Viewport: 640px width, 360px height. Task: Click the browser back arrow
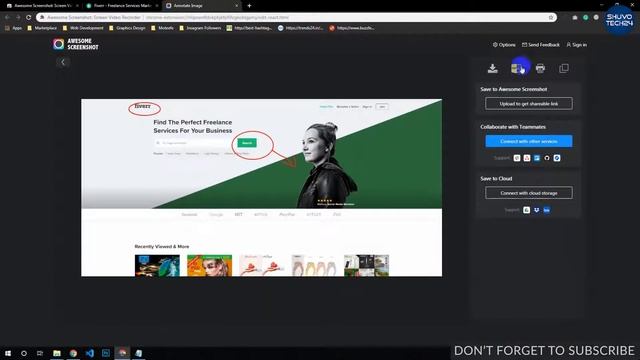[x=7, y=18]
